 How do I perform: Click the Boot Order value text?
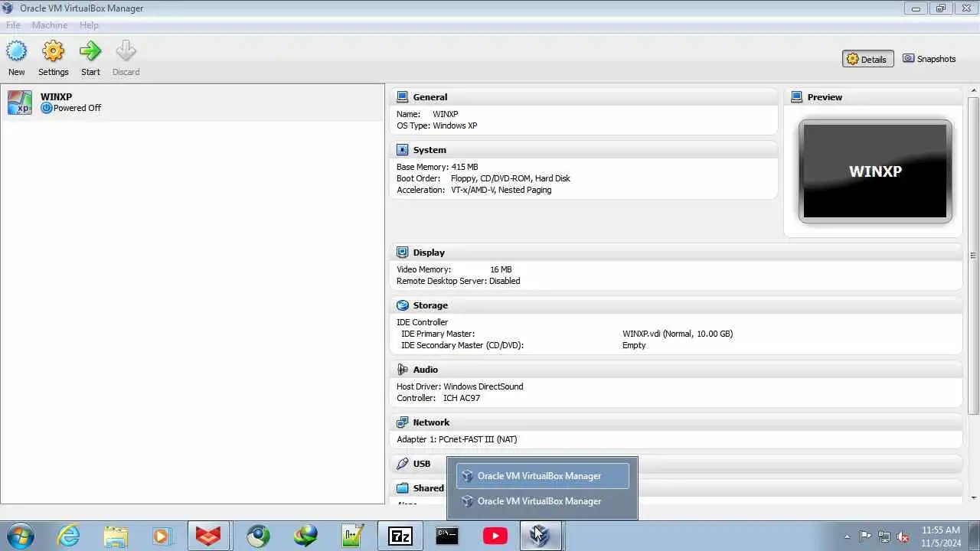coord(511,178)
